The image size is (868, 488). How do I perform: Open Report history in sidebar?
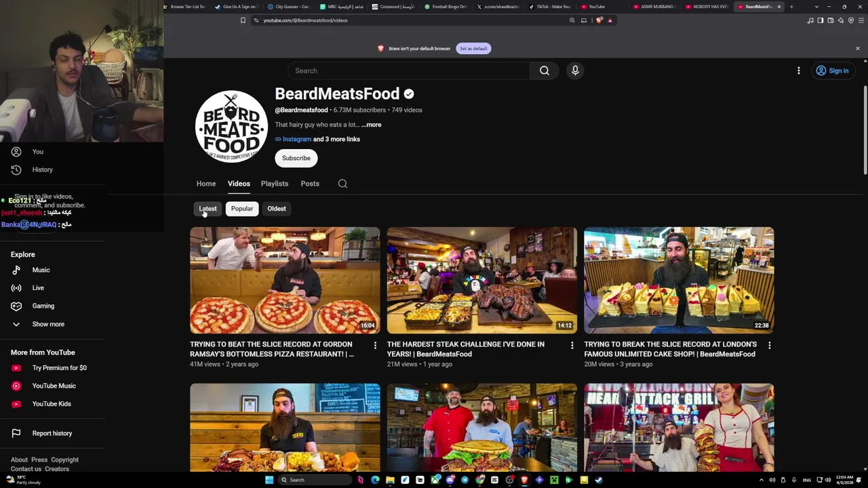(52, 433)
